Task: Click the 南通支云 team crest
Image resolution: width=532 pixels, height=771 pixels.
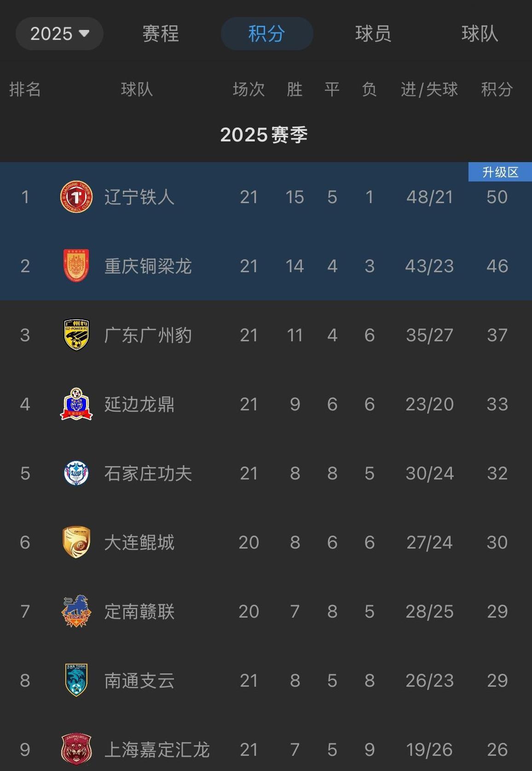Action: [x=76, y=680]
